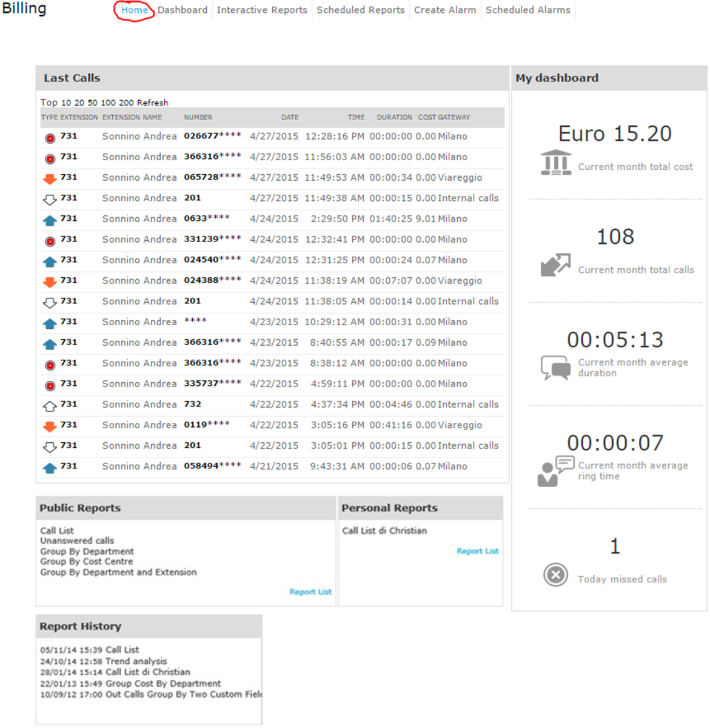
Task: Click the DURATION column header
Action: [394, 117]
